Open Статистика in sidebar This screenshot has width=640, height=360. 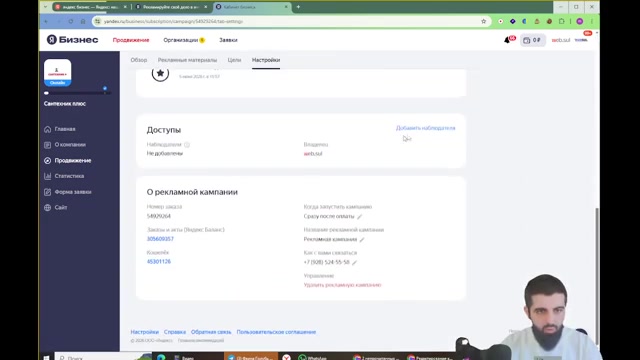69,176
